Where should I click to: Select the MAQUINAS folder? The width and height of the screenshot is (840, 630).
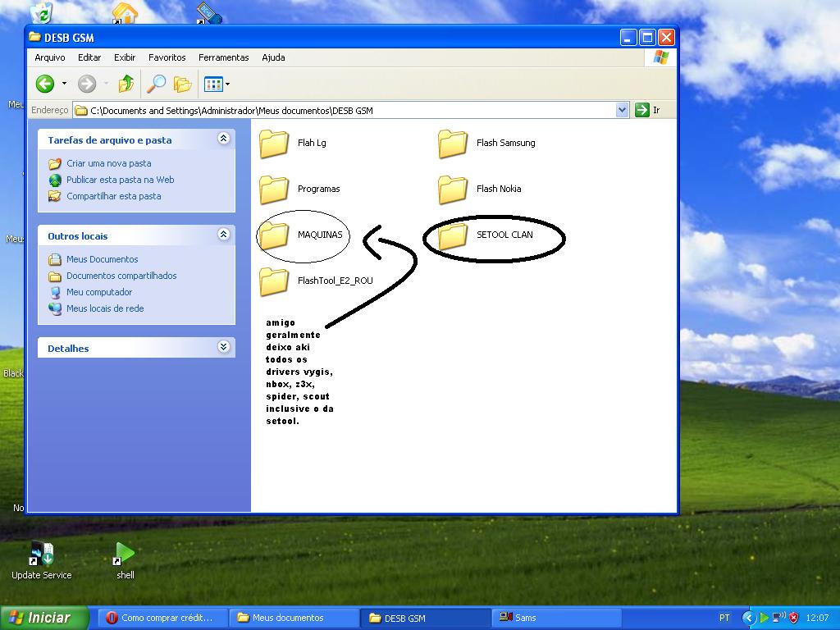click(300, 235)
